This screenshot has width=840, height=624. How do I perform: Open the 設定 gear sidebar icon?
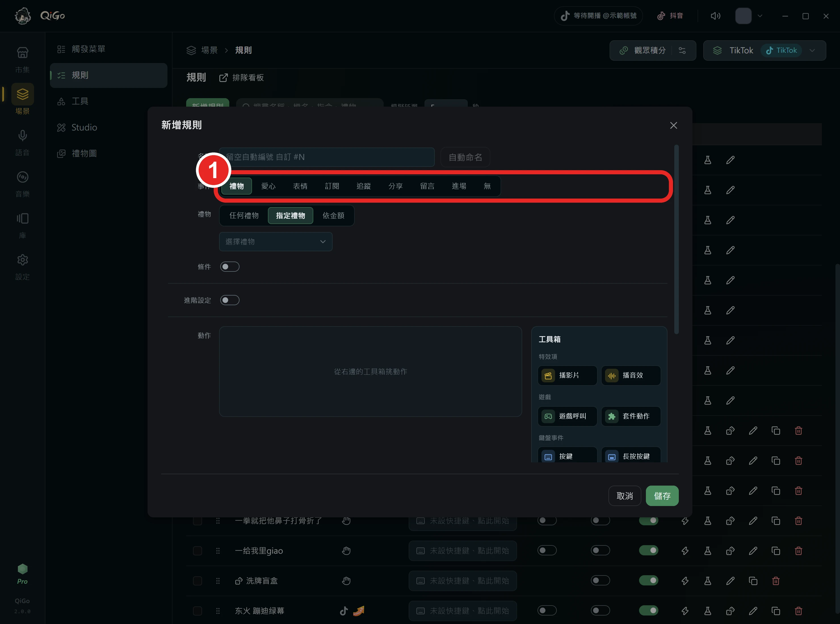click(x=22, y=267)
